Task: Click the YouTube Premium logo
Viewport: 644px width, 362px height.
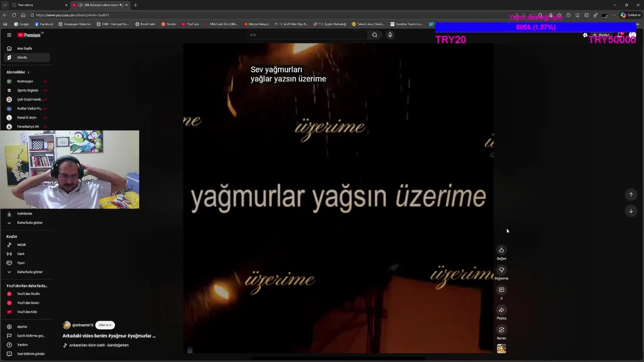Action: pyautogui.click(x=29, y=35)
